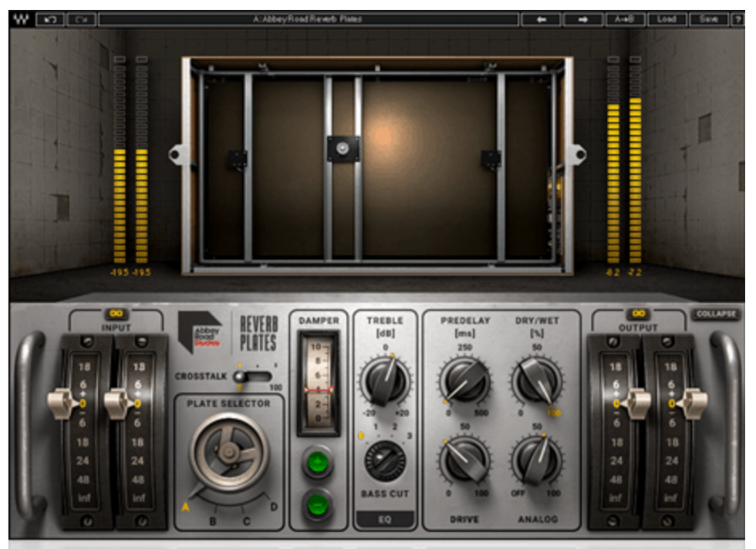Select plate A on the selector
The width and height of the screenshot is (756, 549).
(x=186, y=507)
